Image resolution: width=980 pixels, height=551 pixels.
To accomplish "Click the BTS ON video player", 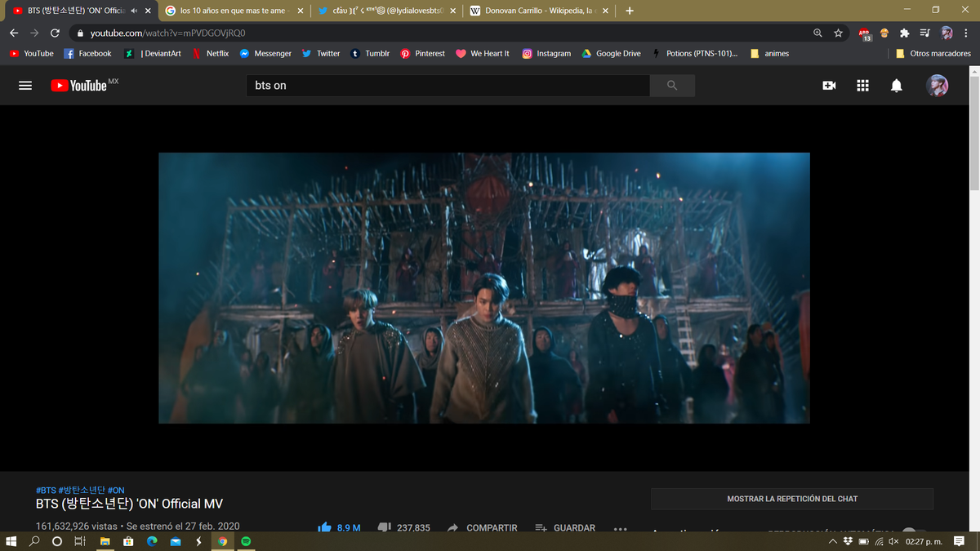I will tap(484, 288).
